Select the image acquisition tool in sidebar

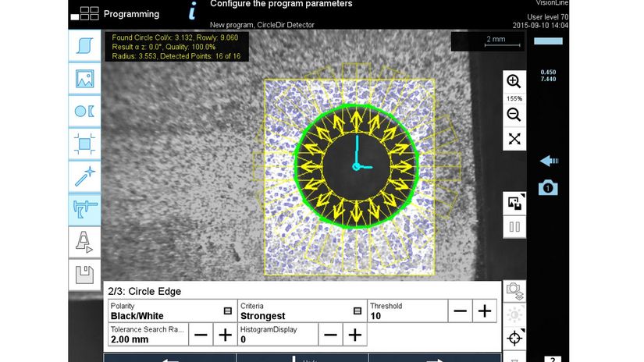(x=84, y=79)
